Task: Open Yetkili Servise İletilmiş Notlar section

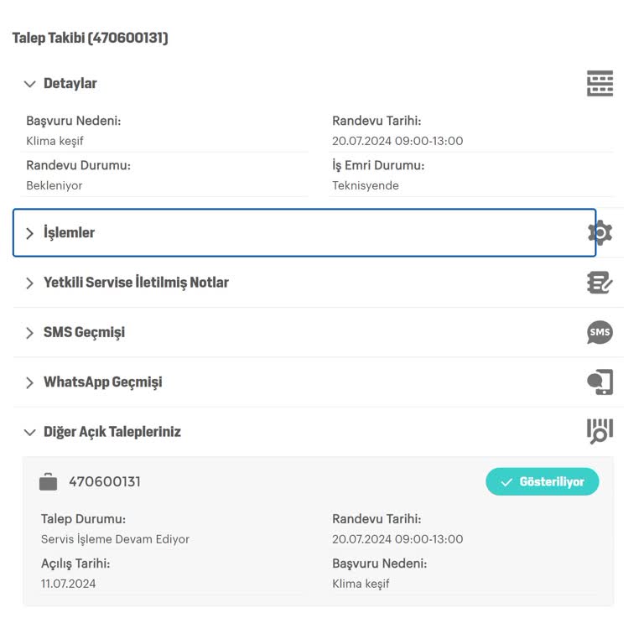Action: point(136,283)
